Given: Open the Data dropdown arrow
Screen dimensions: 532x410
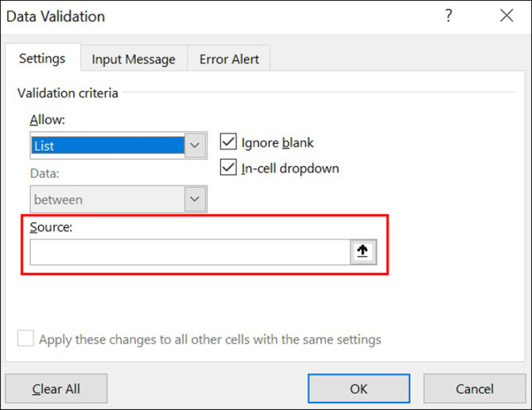Looking at the screenshot, I should 195,199.
